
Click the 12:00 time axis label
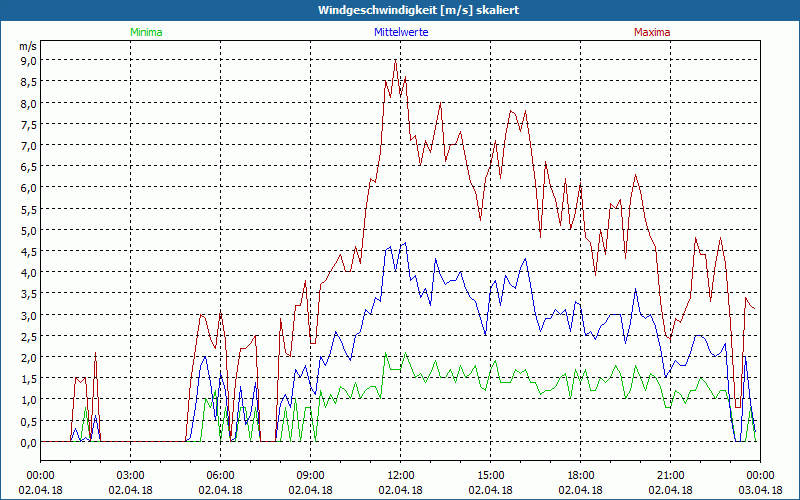pos(401,476)
